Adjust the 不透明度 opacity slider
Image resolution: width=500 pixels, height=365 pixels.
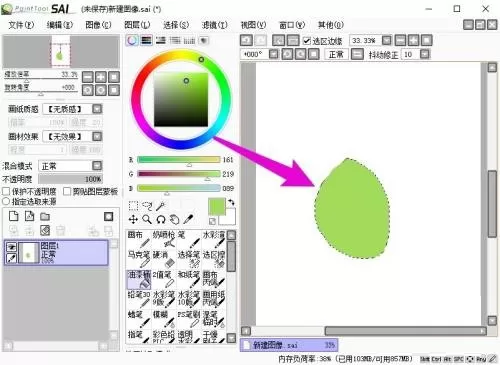[x=70, y=179]
